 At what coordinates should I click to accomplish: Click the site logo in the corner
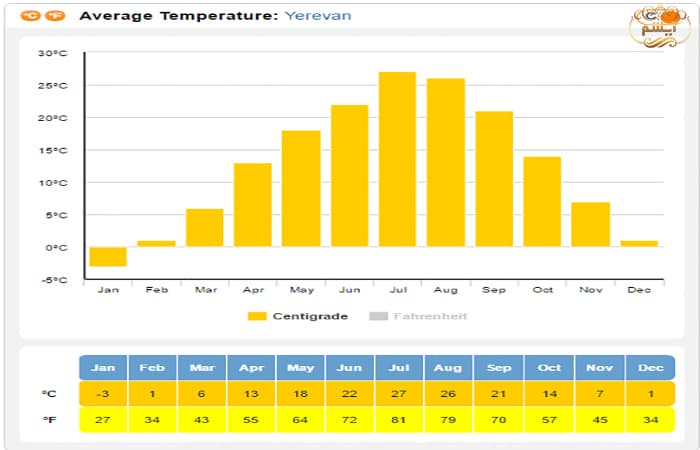click(x=658, y=27)
